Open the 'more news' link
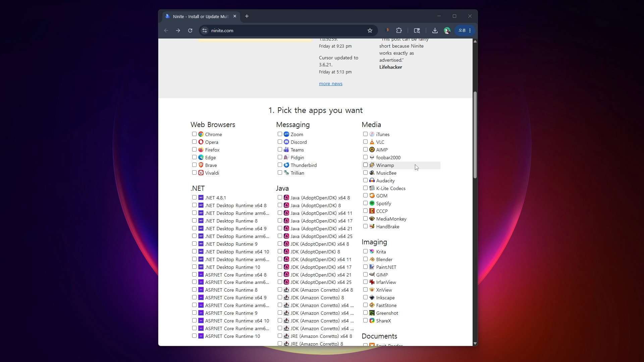The height and width of the screenshot is (362, 644). (331, 83)
